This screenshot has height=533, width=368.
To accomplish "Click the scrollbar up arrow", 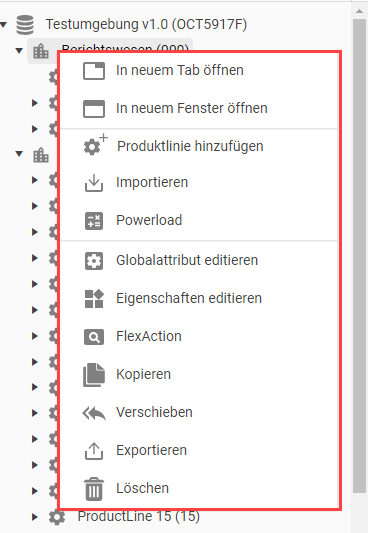I will click(x=360, y=11).
